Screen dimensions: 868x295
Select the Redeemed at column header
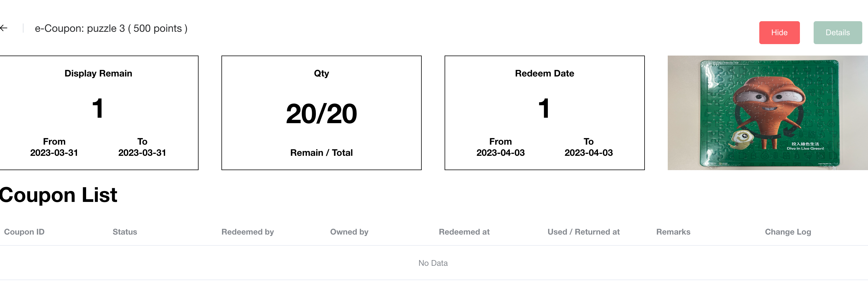click(464, 232)
